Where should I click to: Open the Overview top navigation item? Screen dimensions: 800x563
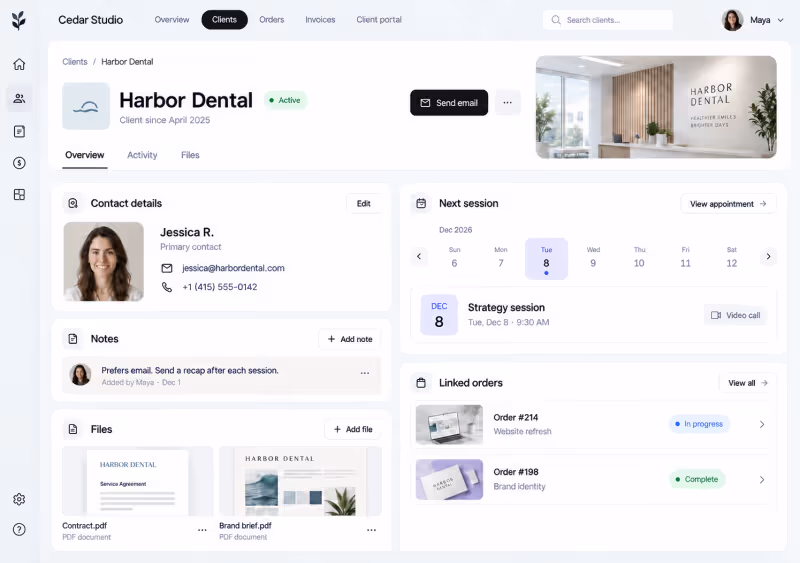172,19
